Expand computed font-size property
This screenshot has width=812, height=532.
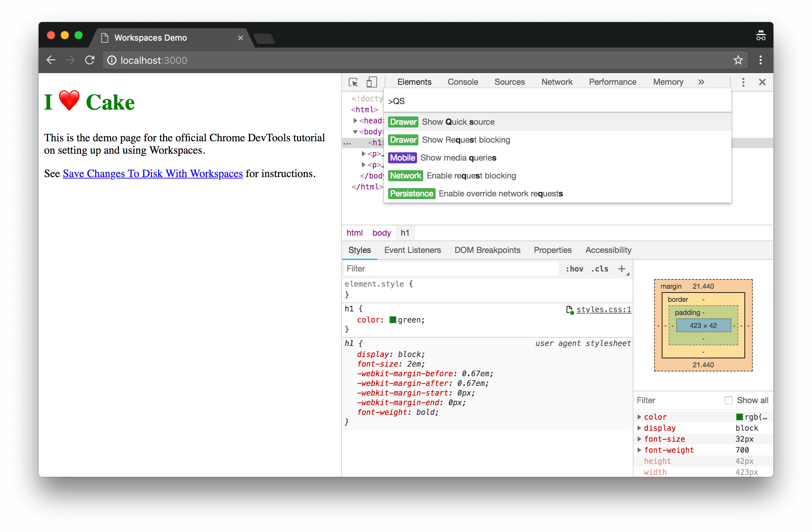(x=639, y=439)
